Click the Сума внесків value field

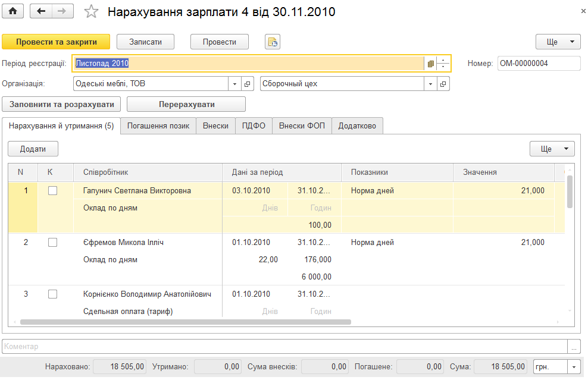(325, 367)
